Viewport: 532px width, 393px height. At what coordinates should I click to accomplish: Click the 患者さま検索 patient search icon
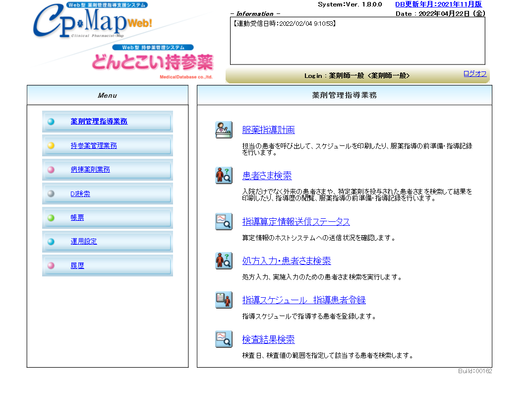224,176
